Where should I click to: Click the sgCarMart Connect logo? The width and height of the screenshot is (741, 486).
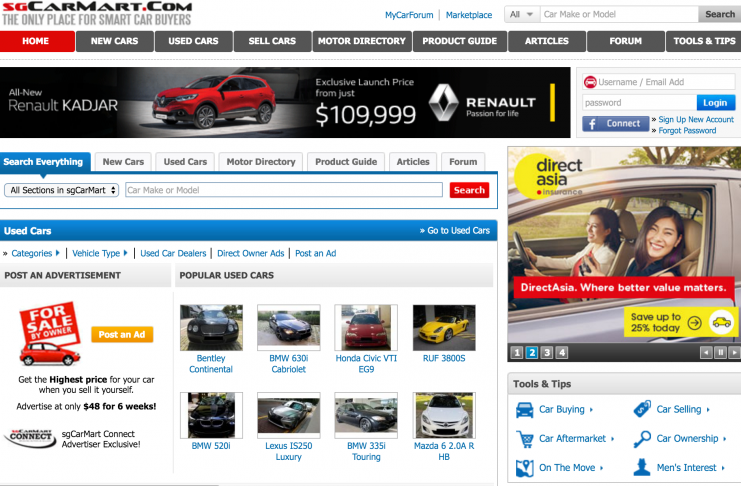click(30, 437)
